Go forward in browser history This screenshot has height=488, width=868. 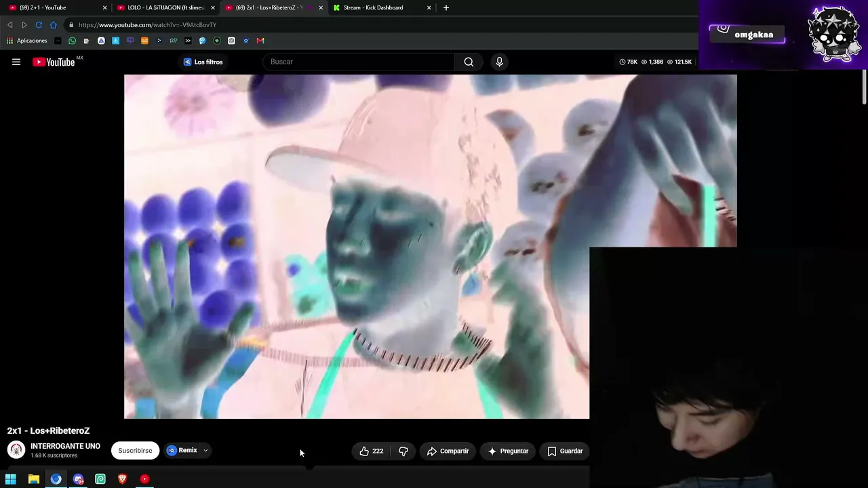[24, 25]
